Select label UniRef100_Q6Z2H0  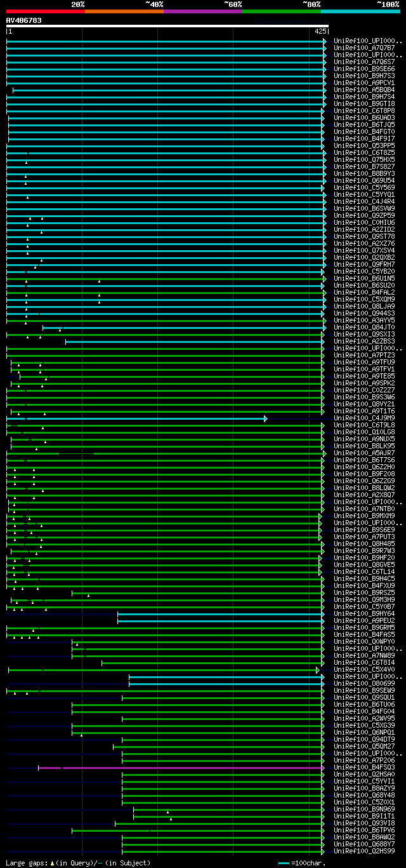coord(364,467)
